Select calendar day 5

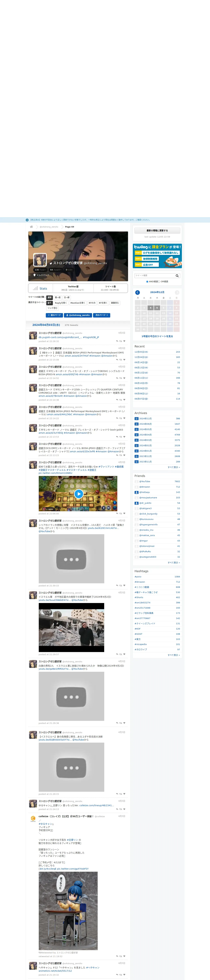click(157, 308)
